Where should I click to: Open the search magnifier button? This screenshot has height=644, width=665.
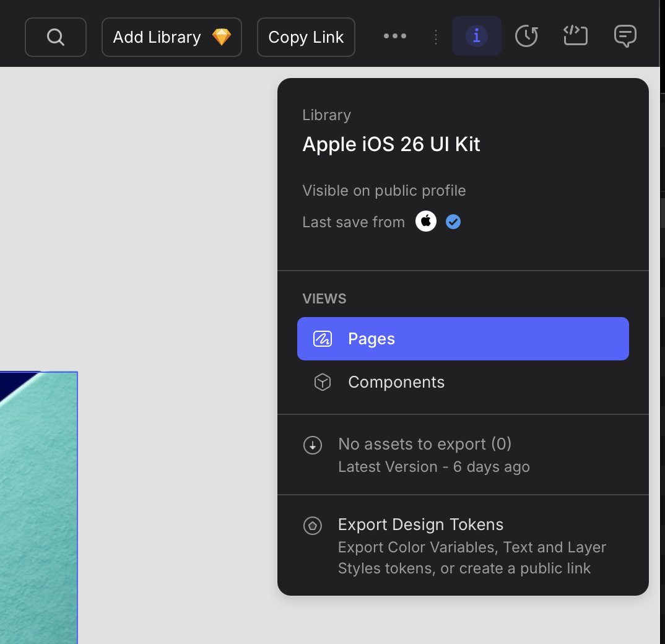[x=56, y=37]
